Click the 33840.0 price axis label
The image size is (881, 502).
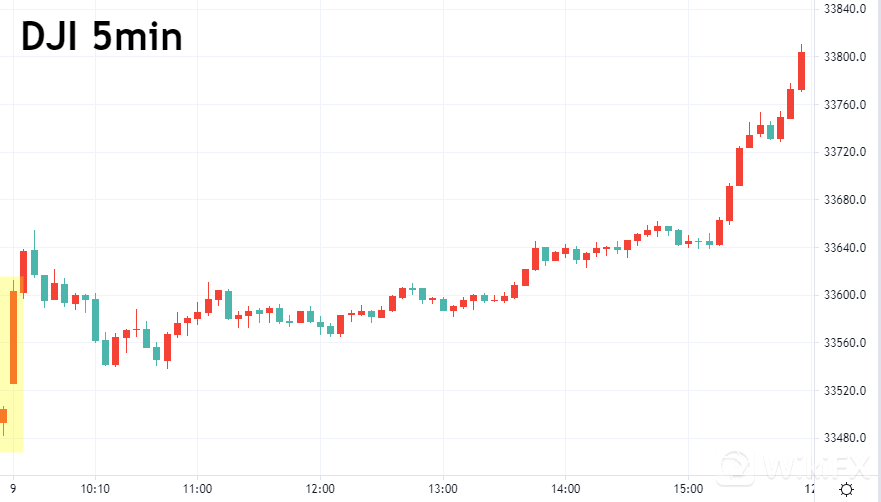tap(844, 9)
